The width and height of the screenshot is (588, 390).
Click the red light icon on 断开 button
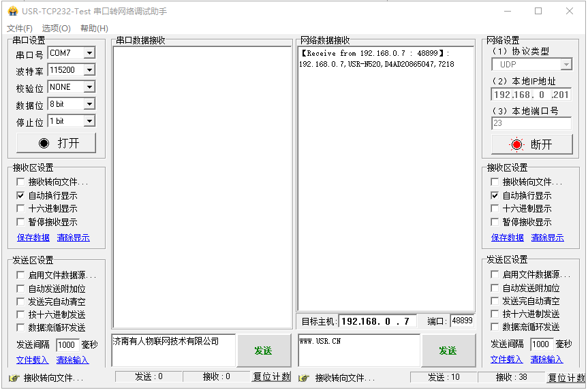pyautogui.click(x=516, y=144)
